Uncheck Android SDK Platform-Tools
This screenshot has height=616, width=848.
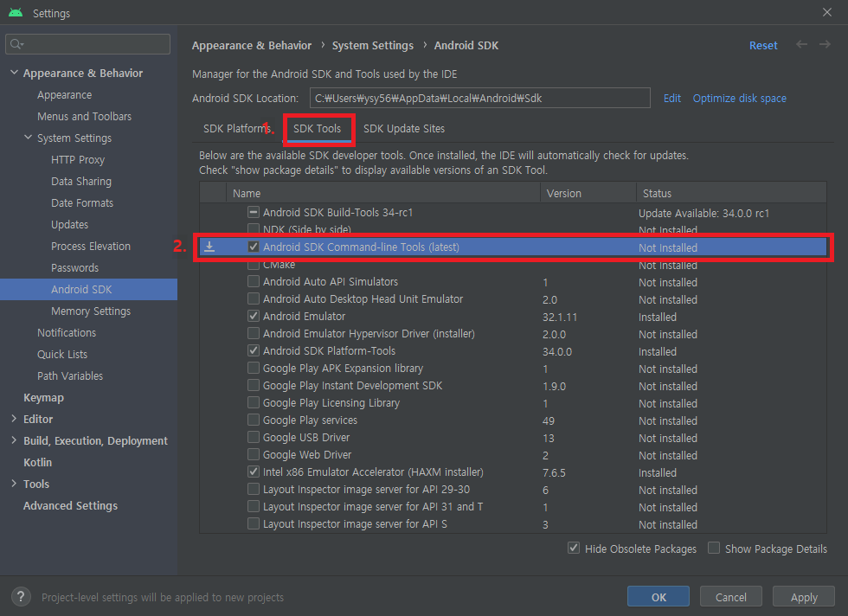click(253, 350)
